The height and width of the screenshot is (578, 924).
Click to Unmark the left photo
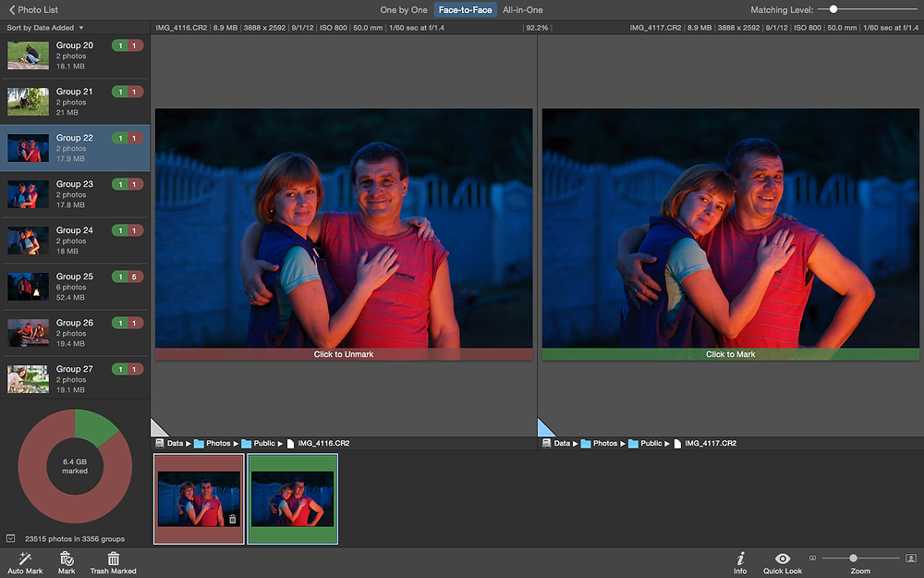[344, 354]
